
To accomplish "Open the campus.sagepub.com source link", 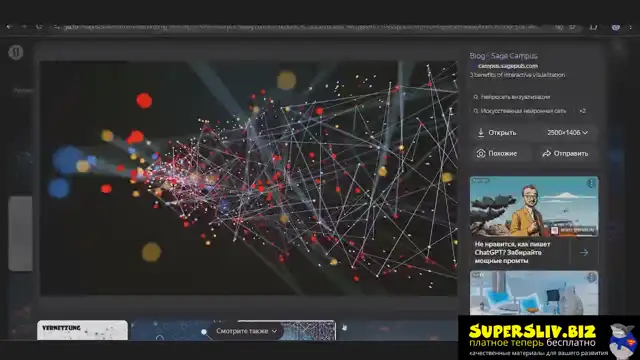I will 507,66.
